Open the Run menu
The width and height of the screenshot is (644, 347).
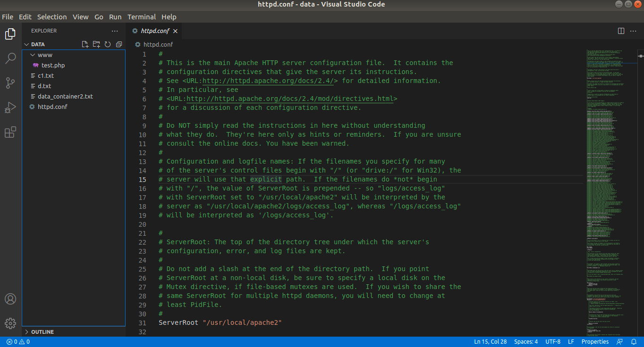(115, 17)
